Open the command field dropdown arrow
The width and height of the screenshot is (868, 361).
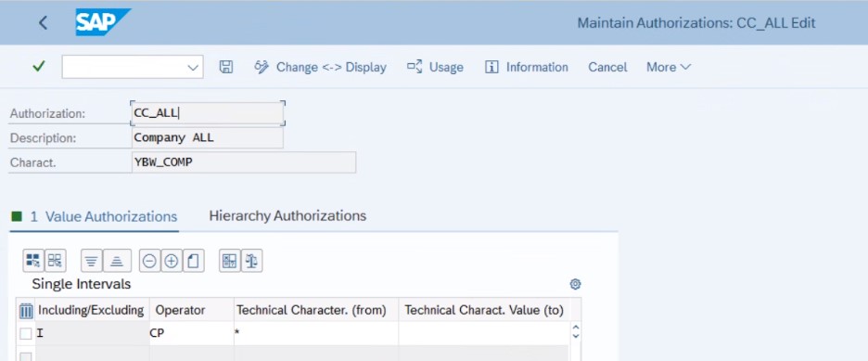click(193, 68)
